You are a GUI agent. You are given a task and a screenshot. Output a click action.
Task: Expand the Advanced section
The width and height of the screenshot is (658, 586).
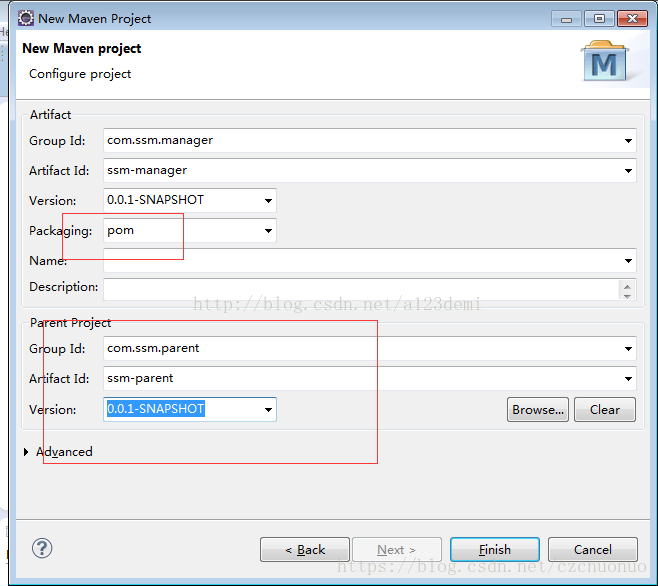coord(26,452)
